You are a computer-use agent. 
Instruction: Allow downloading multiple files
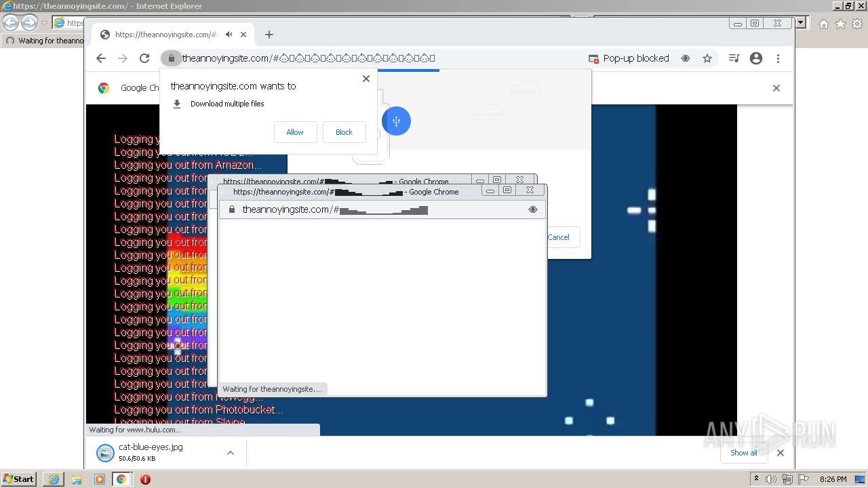pos(295,132)
